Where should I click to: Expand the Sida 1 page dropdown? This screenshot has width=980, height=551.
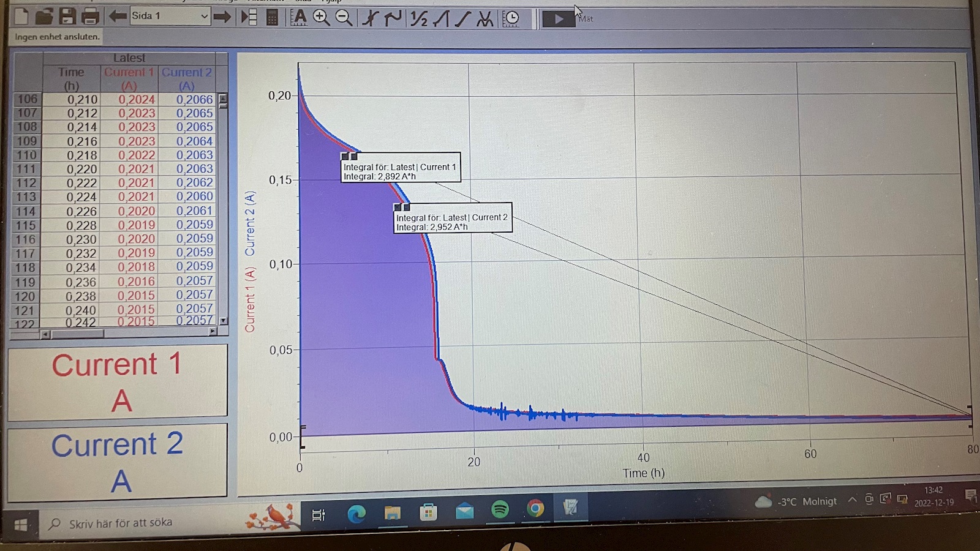coord(204,17)
